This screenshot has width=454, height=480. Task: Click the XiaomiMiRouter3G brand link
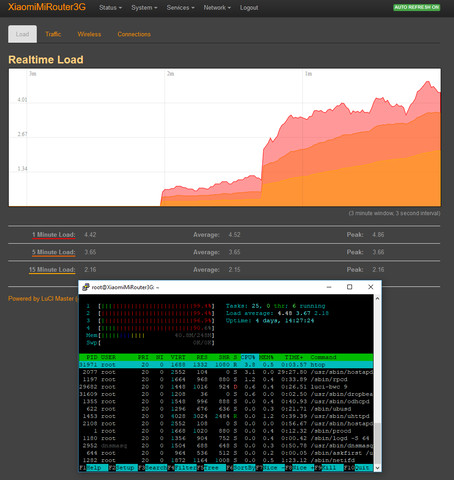(x=47, y=7)
